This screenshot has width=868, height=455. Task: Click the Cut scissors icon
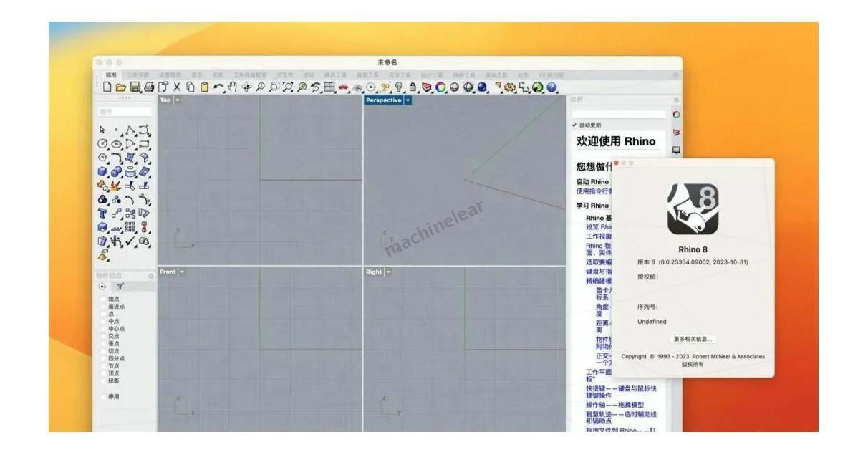point(176,87)
